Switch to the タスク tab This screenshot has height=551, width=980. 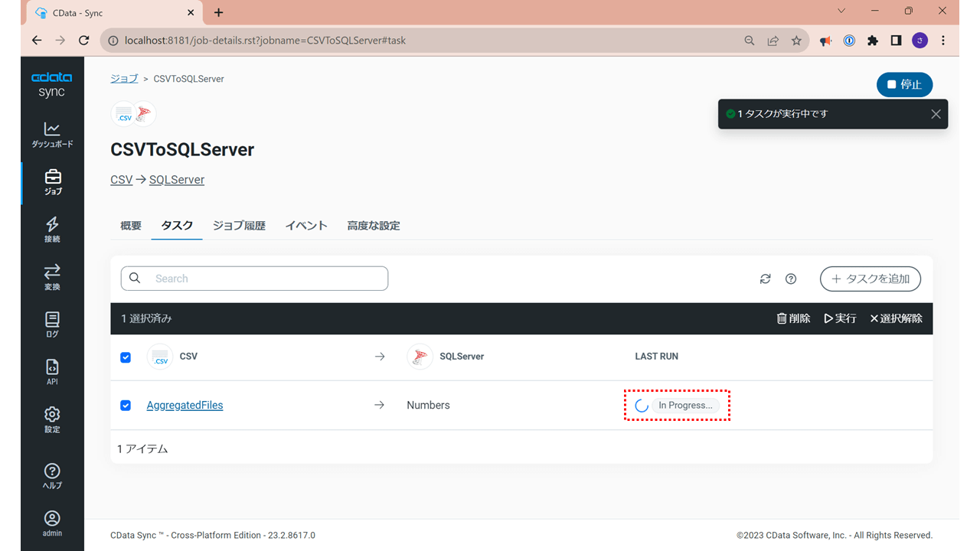click(177, 226)
